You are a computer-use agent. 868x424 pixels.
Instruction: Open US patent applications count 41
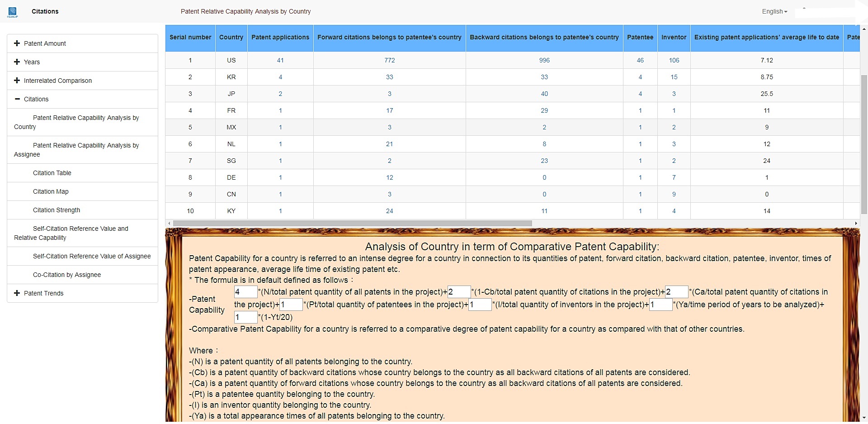click(280, 60)
